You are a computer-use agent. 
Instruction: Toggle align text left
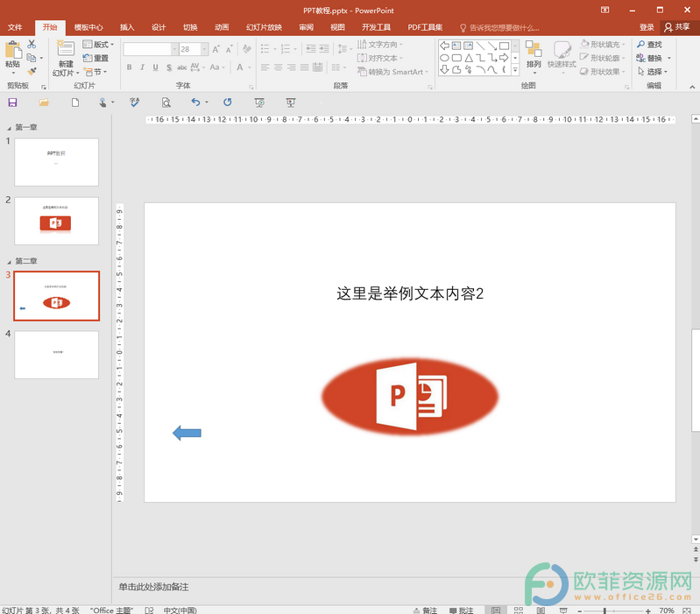[x=265, y=67]
